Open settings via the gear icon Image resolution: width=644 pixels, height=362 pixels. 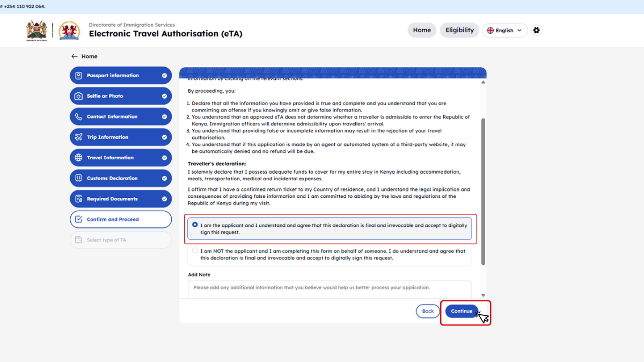tap(536, 31)
